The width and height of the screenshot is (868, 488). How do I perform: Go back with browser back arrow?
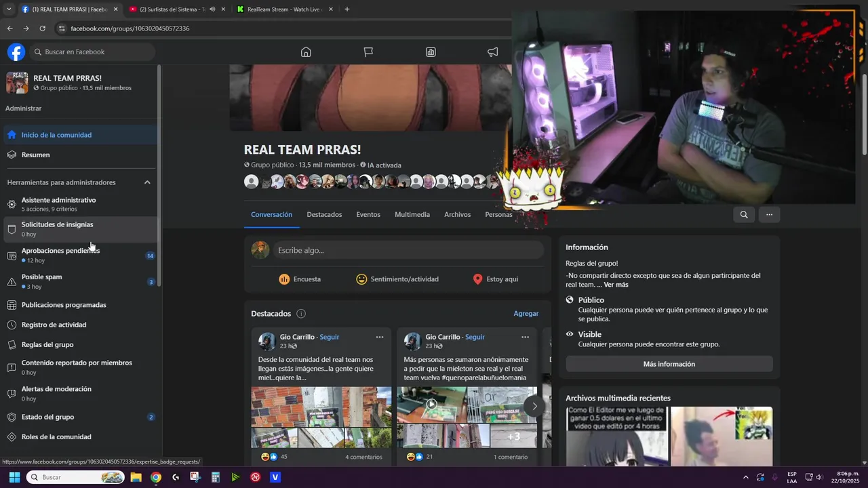(x=9, y=28)
